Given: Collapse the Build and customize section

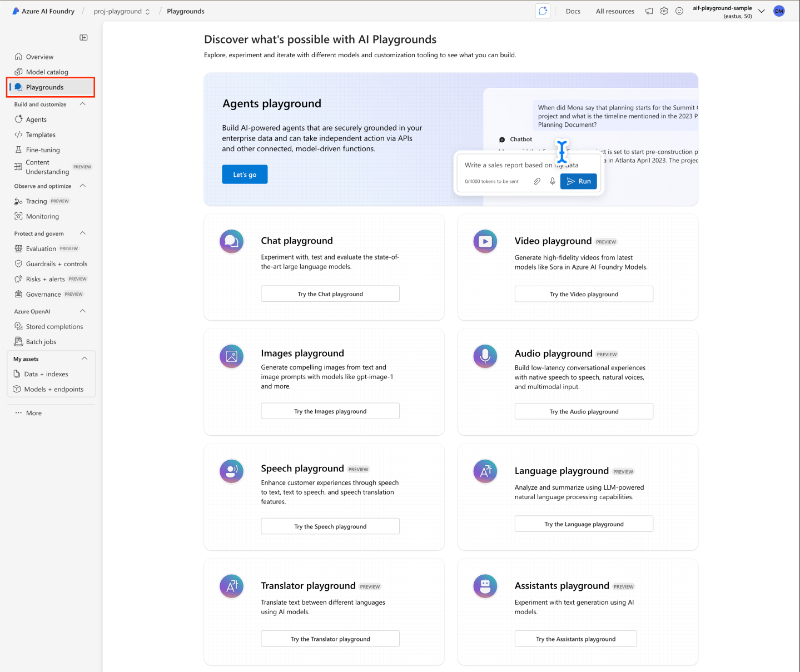Looking at the screenshot, I should tap(83, 104).
